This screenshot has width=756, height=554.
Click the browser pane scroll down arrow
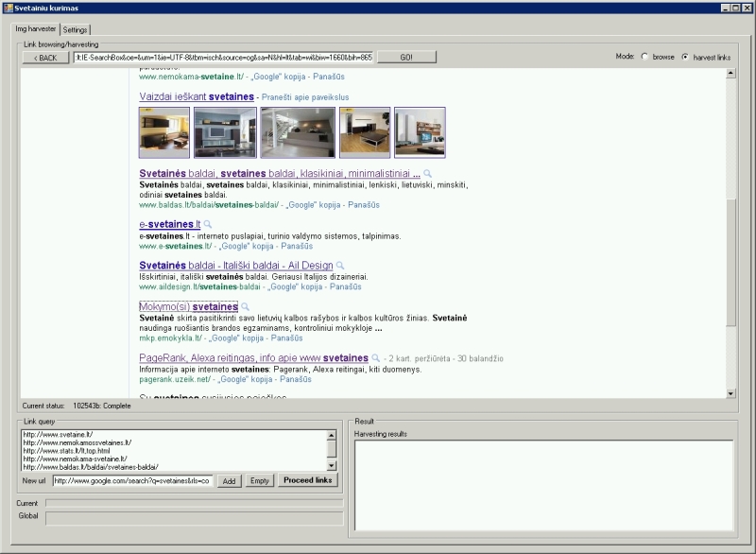coord(730,393)
